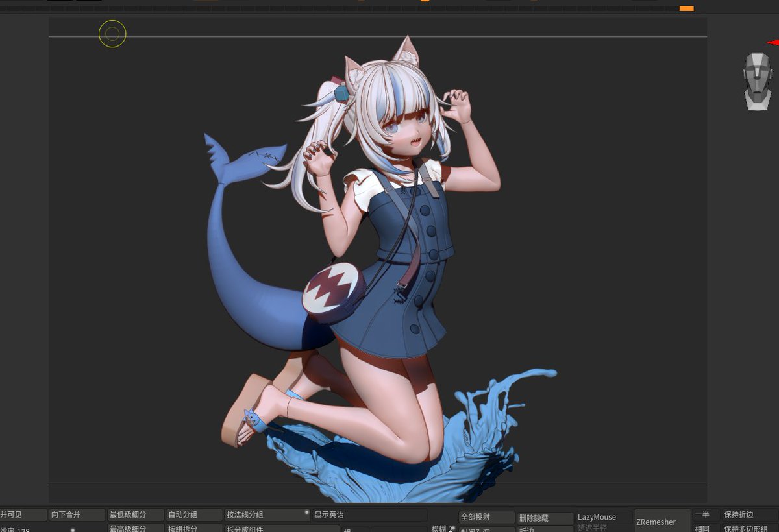The image size is (779, 532).
Task: Toggle 显示英语 show English option
Action: (370, 514)
